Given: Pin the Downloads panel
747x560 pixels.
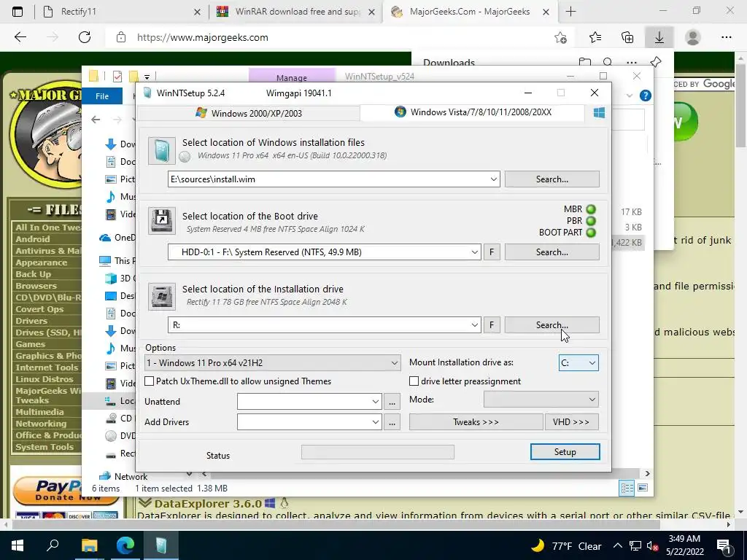Looking at the screenshot, I should pyautogui.click(x=656, y=62).
